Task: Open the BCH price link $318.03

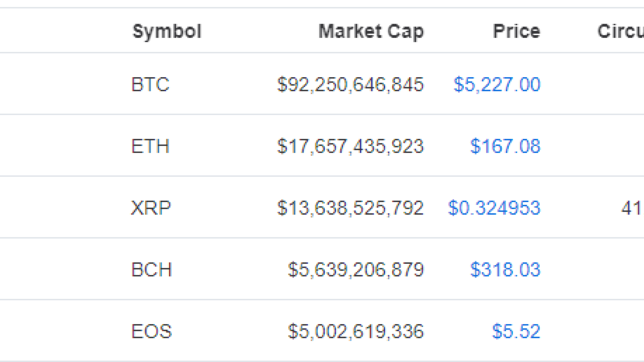Action: [505, 269]
